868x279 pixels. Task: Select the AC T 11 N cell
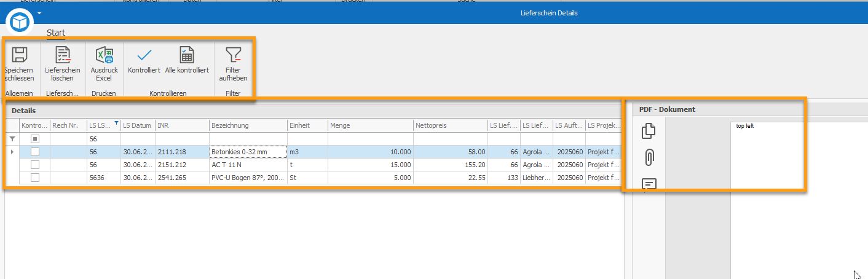tap(248, 165)
